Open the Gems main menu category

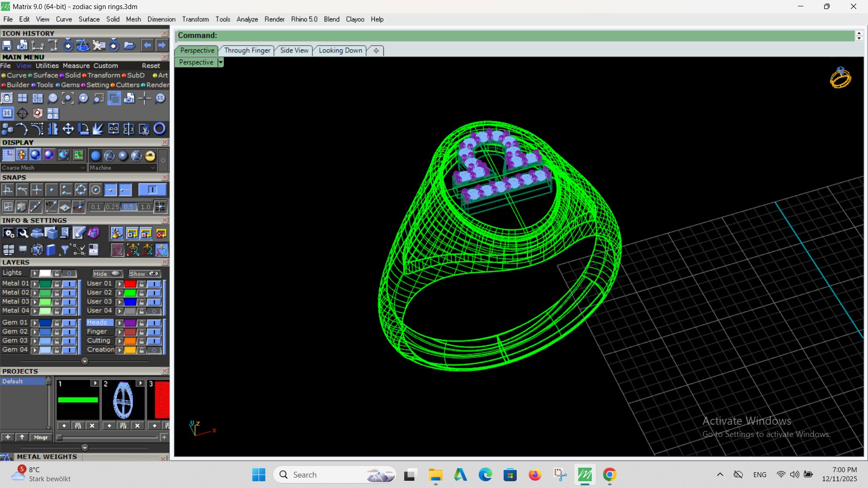point(70,85)
